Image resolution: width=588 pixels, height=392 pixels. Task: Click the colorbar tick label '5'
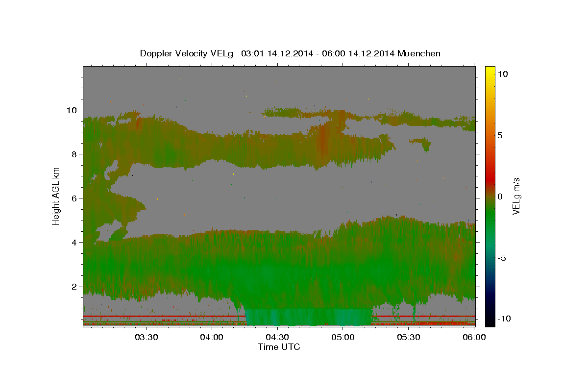(500, 135)
